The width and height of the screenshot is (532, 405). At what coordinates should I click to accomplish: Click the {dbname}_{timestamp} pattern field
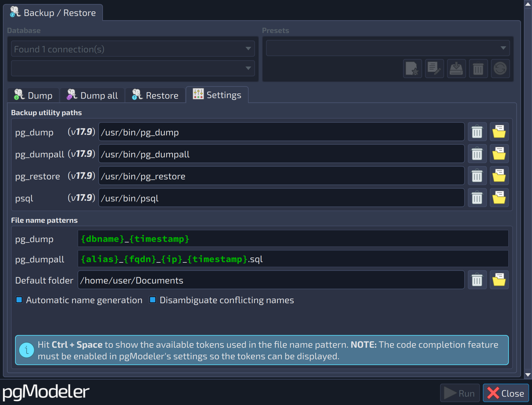tap(293, 239)
